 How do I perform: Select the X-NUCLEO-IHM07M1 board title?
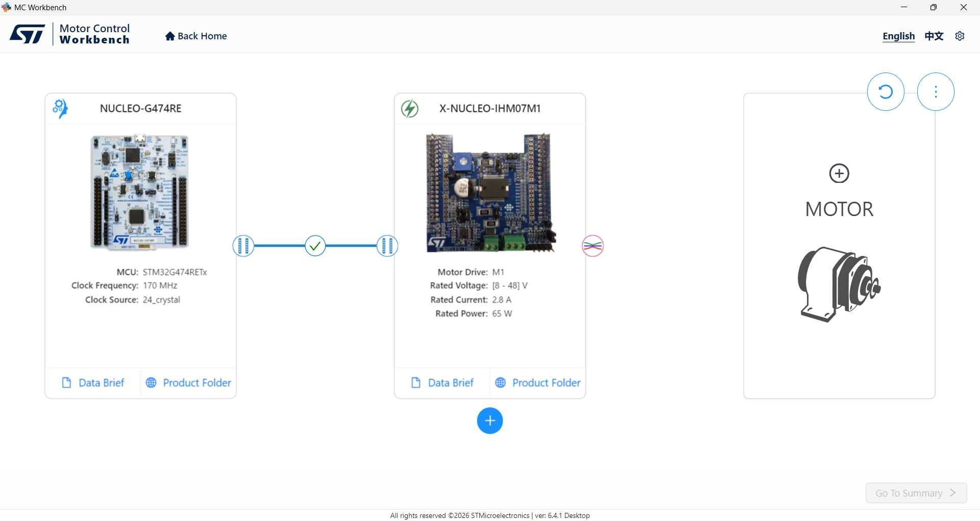(489, 108)
